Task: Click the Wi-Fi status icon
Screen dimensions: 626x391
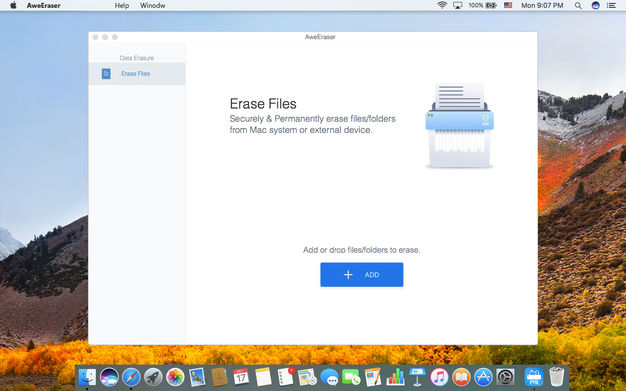Action: coord(442,5)
